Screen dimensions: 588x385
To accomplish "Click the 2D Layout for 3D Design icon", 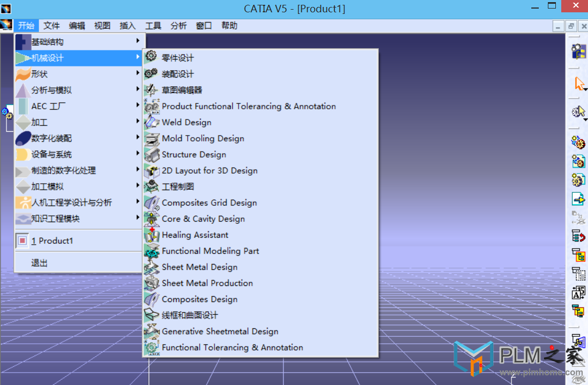I will (151, 170).
